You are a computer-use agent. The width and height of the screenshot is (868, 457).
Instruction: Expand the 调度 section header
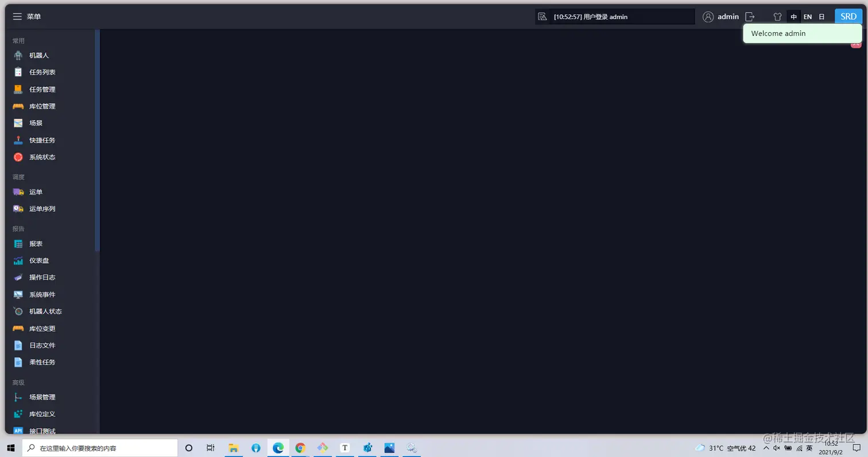18,177
